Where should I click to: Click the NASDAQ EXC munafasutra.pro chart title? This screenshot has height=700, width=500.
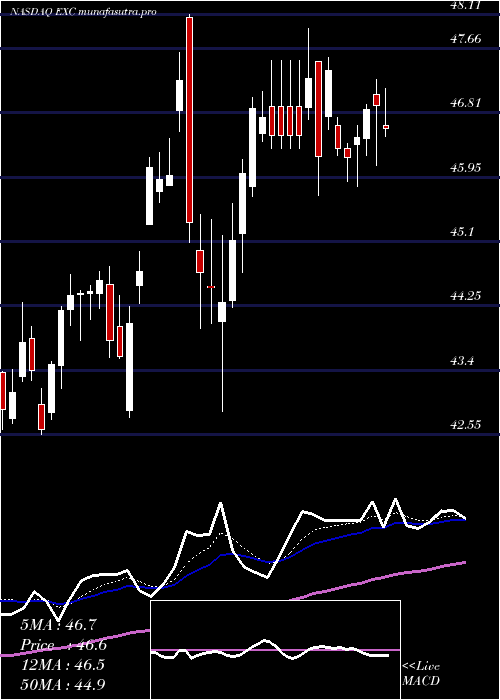coord(83,12)
